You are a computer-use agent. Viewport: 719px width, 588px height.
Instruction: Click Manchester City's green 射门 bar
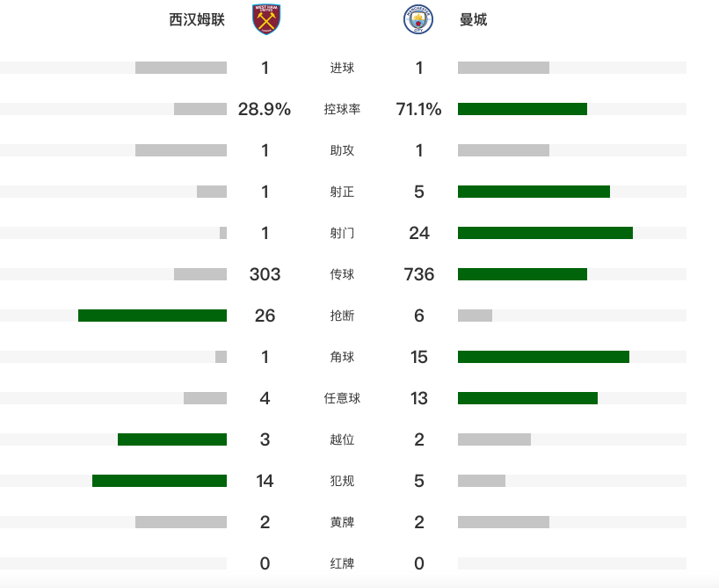click(x=545, y=233)
